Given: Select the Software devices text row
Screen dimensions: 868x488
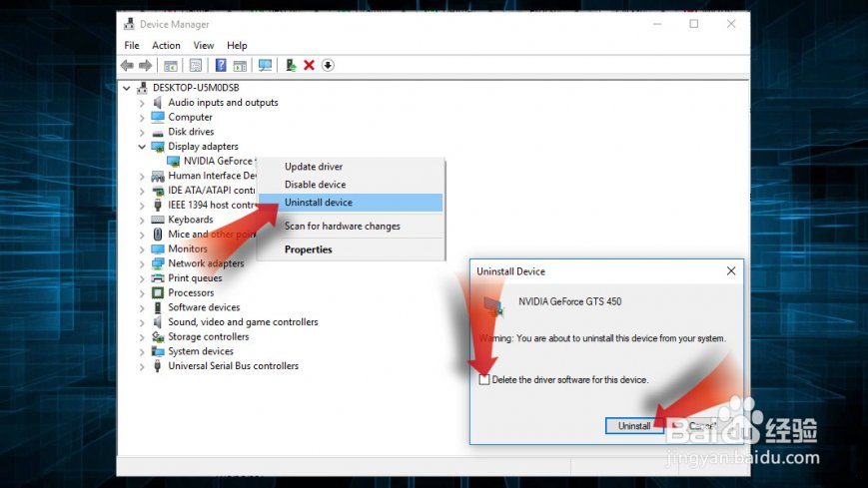Looking at the screenshot, I should [204, 307].
